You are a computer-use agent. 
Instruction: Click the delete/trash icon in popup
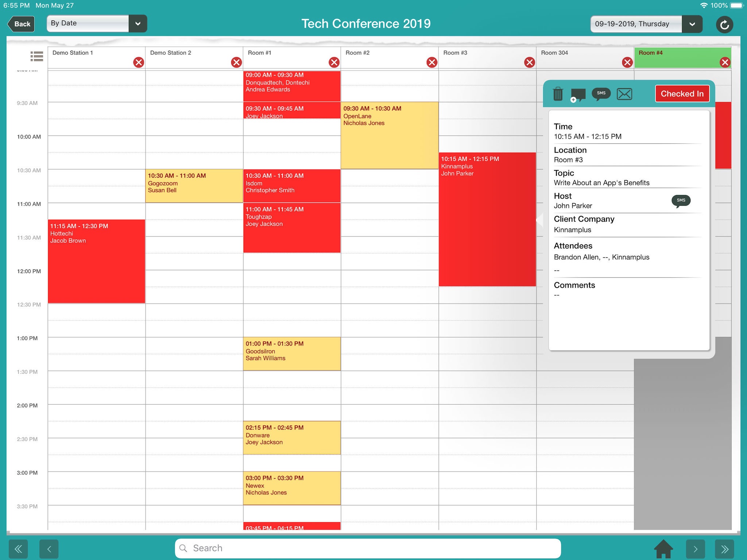pyautogui.click(x=558, y=94)
